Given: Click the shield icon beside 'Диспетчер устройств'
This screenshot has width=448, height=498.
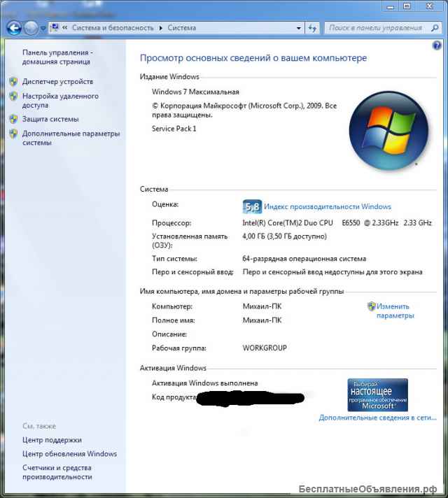Looking at the screenshot, I should (x=13, y=82).
